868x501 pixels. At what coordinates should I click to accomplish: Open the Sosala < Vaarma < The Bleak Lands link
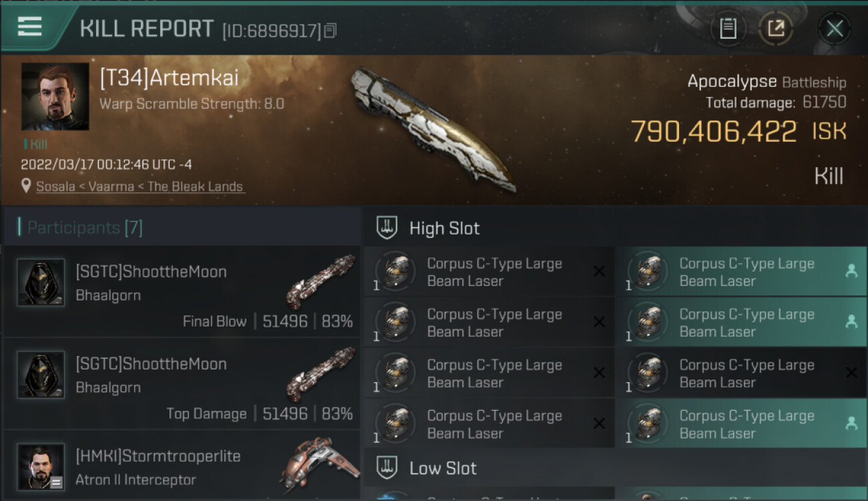click(140, 186)
